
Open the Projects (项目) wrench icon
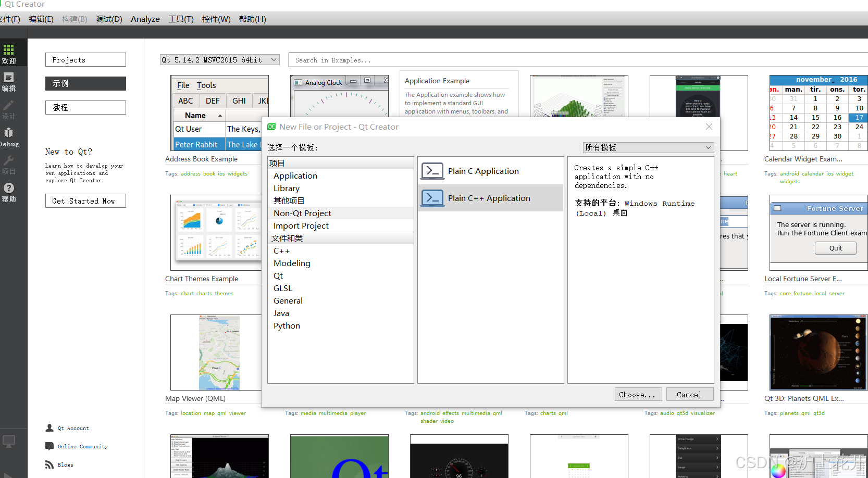point(8,160)
